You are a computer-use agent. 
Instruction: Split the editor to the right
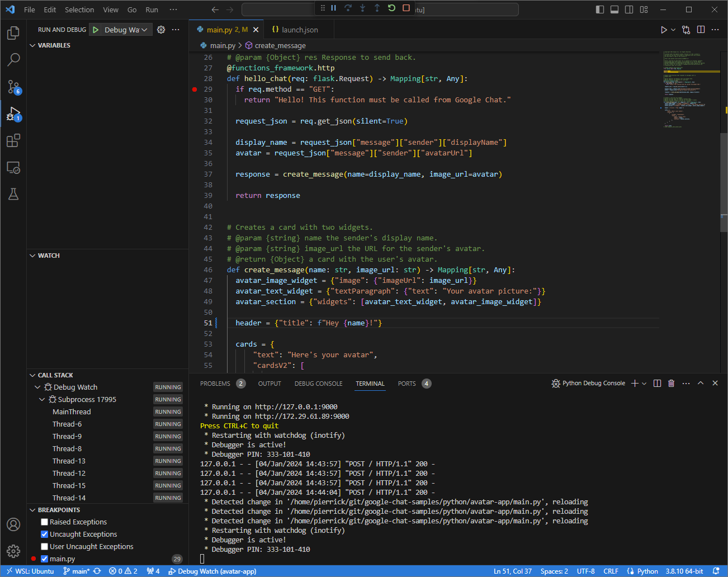point(701,29)
